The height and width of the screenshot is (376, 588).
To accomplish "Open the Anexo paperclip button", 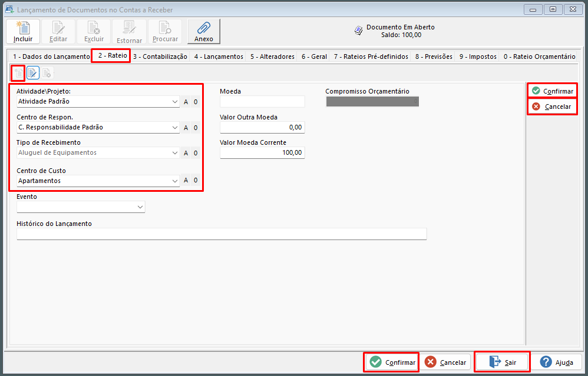I will pyautogui.click(x=204, y=31).
